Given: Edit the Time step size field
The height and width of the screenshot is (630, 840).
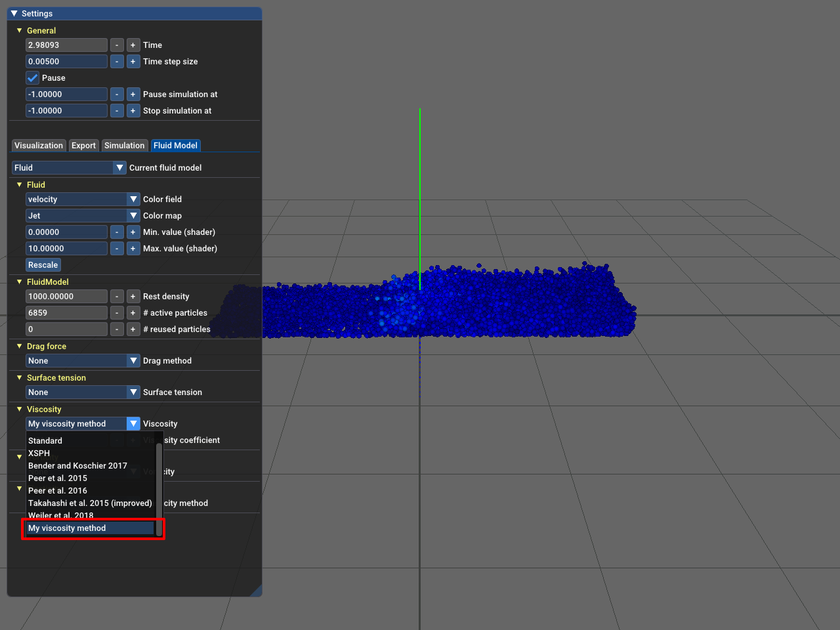Looking at the screenshot, I should [66, 62].
